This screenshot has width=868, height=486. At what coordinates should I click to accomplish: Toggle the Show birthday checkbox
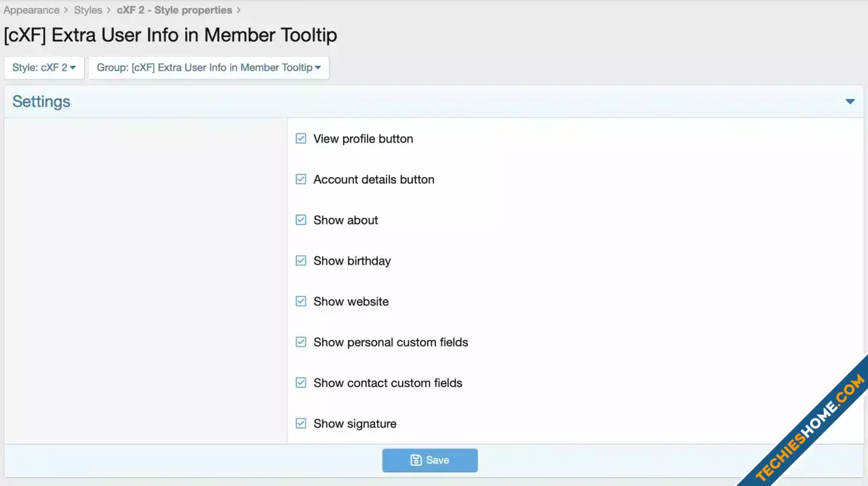click(301, 261)
